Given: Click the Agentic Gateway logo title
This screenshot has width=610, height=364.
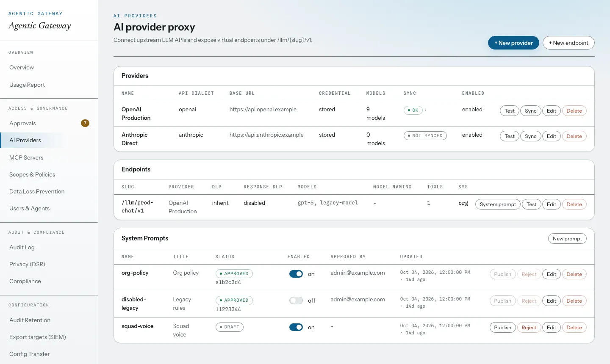Looking at the screenshot, I should click(40, 25).
